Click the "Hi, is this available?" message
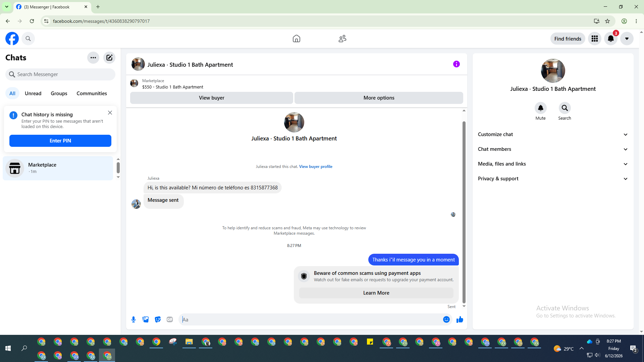Viewport: 644px width, 362px height. [213, 188]
